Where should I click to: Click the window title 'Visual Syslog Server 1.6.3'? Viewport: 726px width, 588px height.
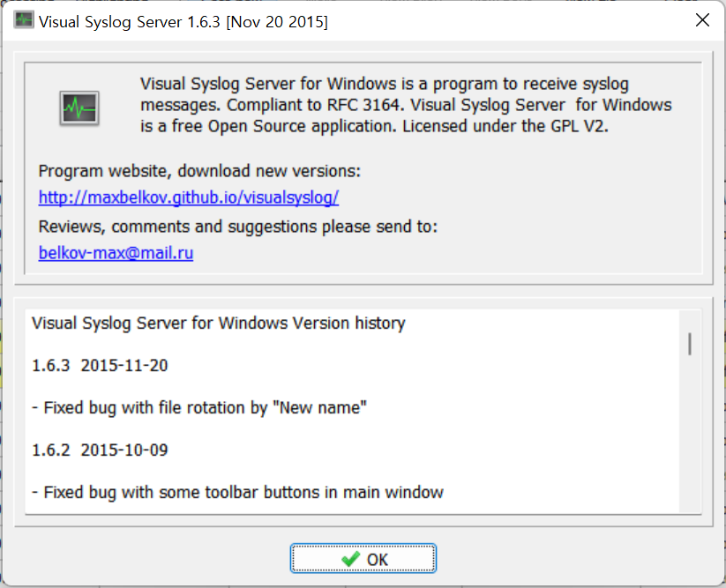(x=183, y=22)
